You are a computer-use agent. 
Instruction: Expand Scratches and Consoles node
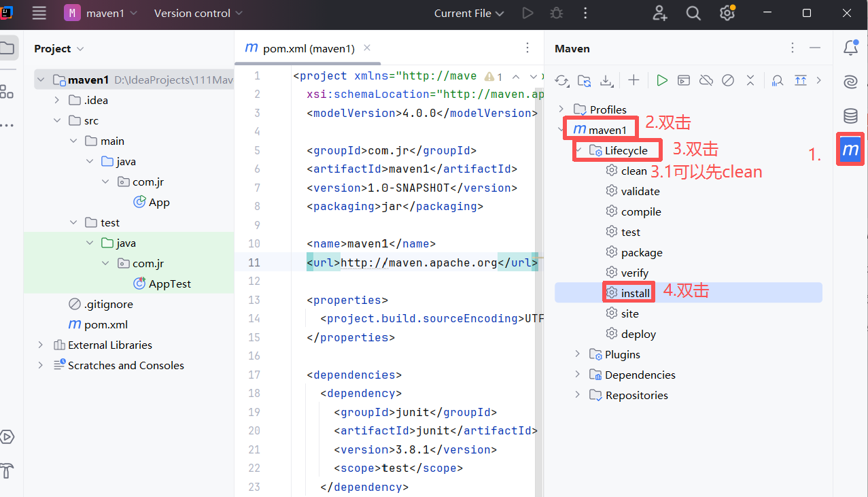(x=41, y=365)
